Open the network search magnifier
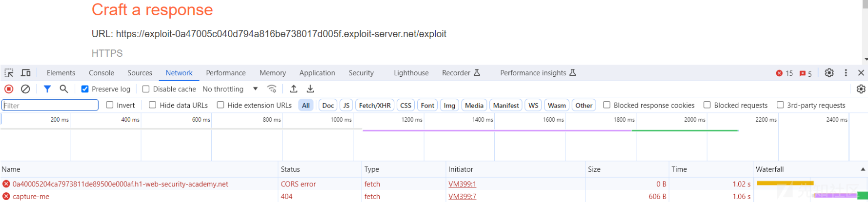Viewport: 868px width, 202px height. [x=64, y=89]
